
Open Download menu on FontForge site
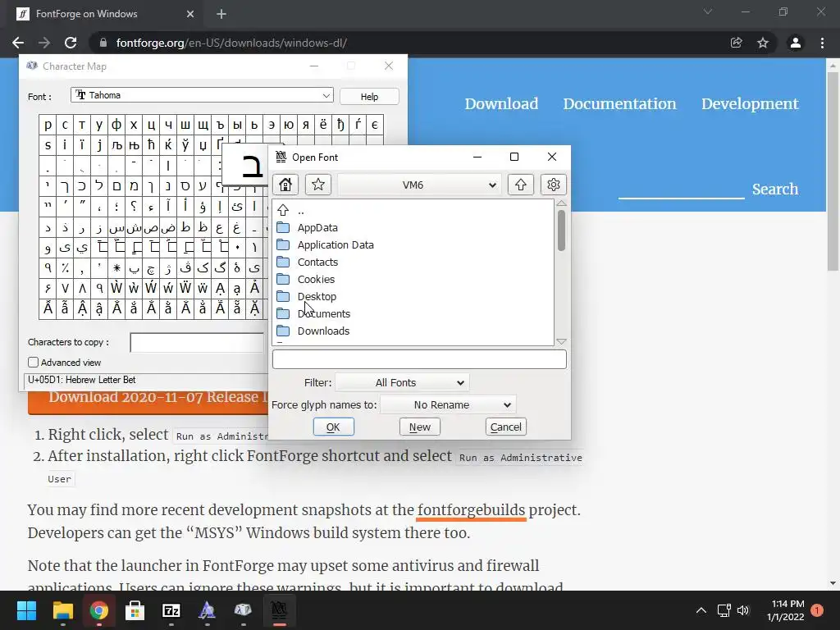point(501,104)
